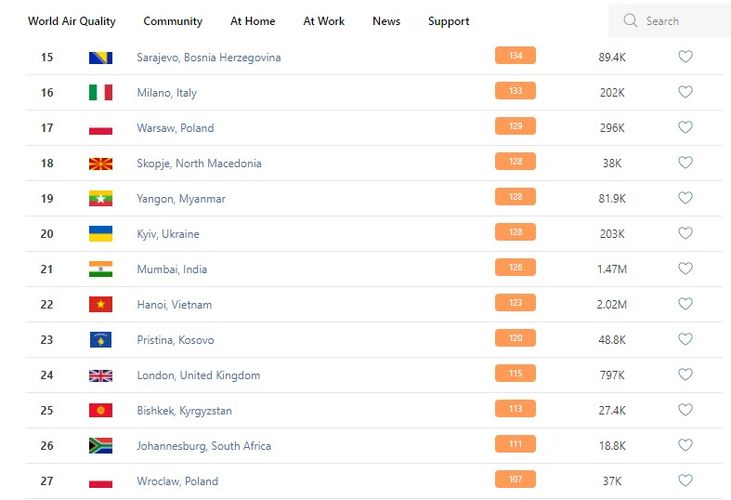
Task: Click the search magnifier icon
Action: coord(630,21)
